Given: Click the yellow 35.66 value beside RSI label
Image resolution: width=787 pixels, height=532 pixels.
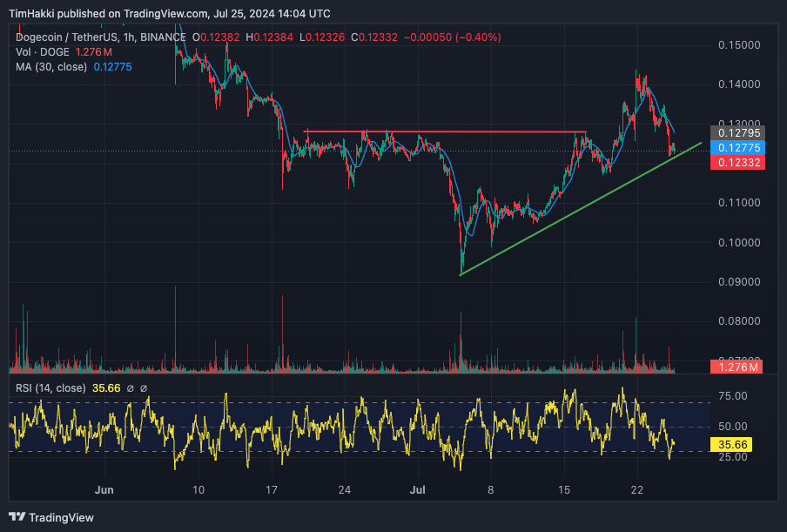Looking at the screenshot, I should point(106,388).
